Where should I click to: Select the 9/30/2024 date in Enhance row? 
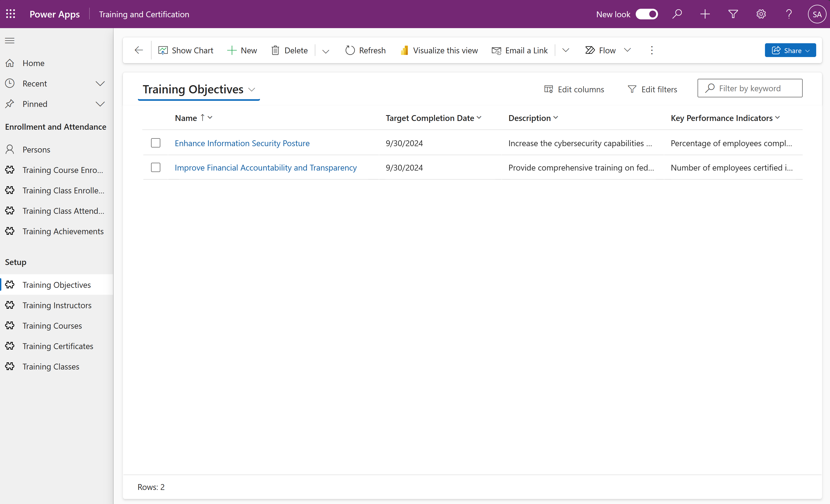click(x=404, y=143)
